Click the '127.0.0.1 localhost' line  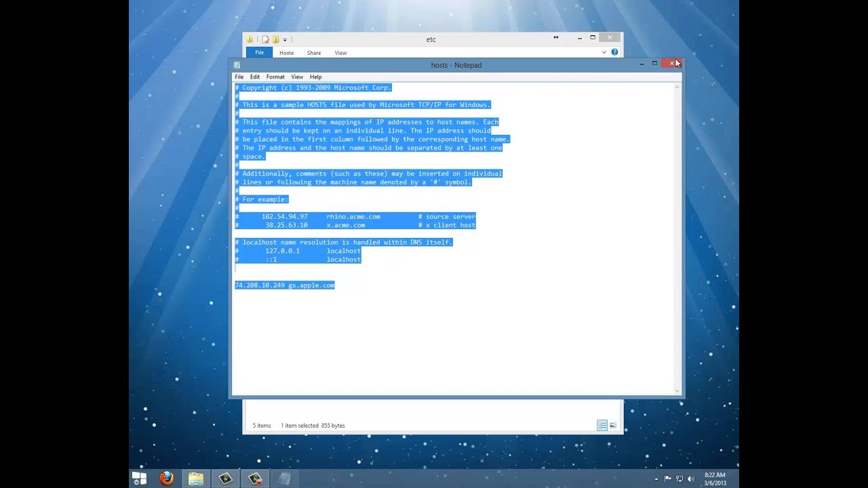298,251
